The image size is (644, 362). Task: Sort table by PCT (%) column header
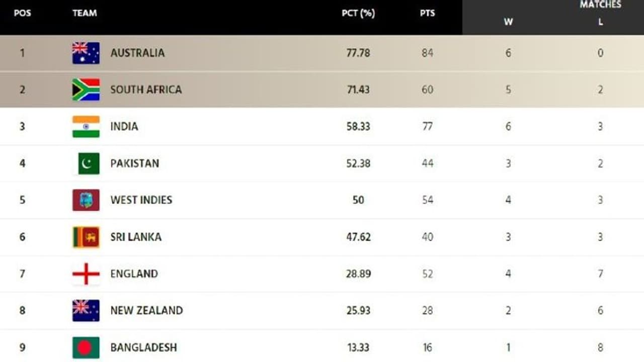pyautogui.click(x=358, y=14)
